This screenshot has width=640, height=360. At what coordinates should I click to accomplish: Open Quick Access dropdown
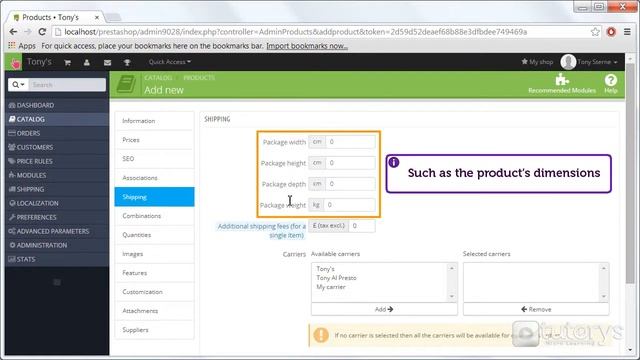tap(169, 62)
